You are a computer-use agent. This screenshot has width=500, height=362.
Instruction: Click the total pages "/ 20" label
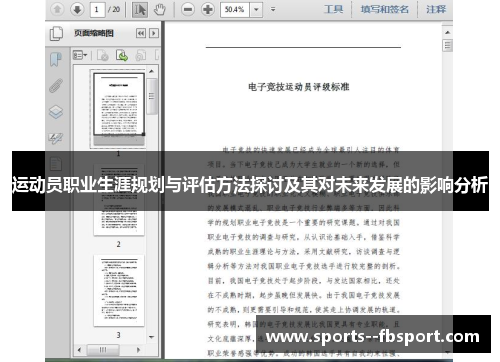(x=114, y=9)
